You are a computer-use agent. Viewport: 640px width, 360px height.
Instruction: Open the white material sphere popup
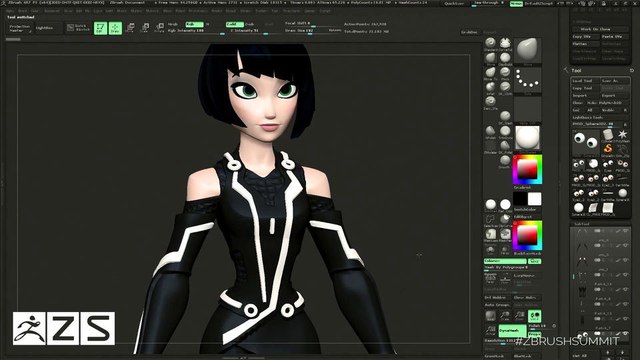point(527,138)
